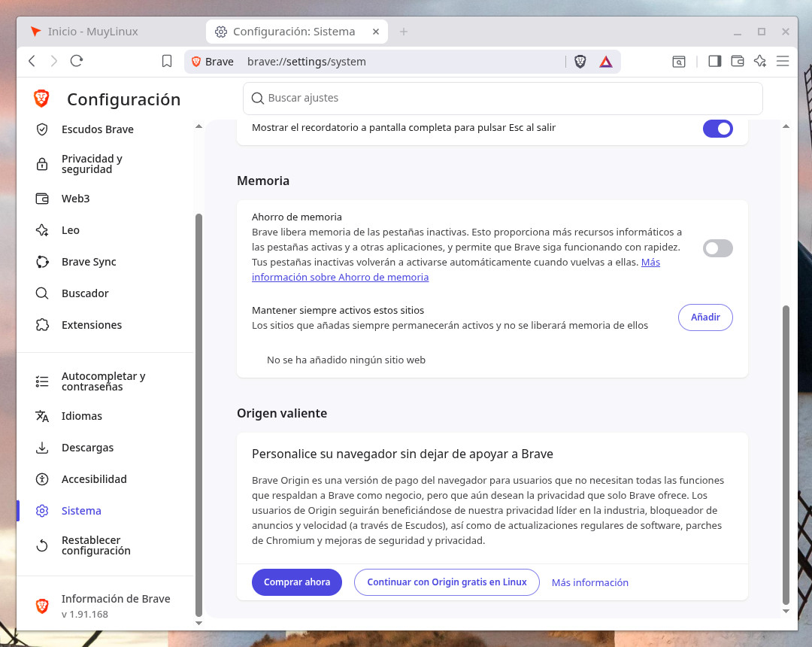812x647 pixels.
Task: Open the tab search icon in the toolbar
Action: pyautogui.click(x=678, y=62)
